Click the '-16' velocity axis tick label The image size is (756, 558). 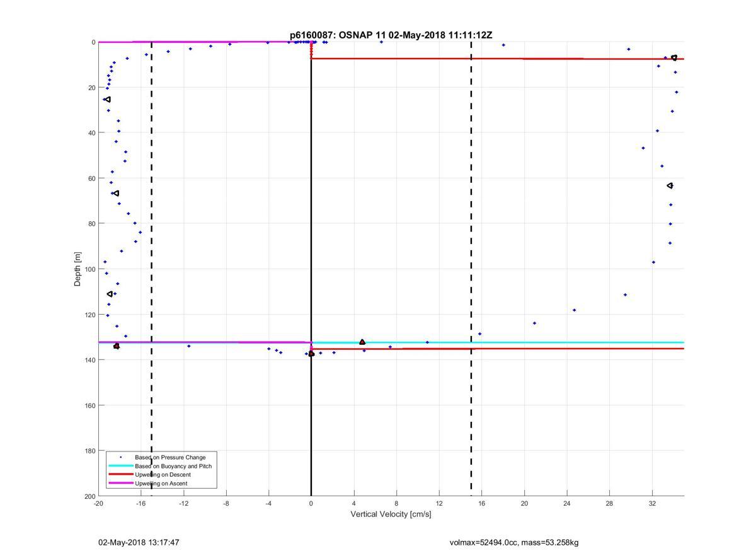click(x=141, y=504)
